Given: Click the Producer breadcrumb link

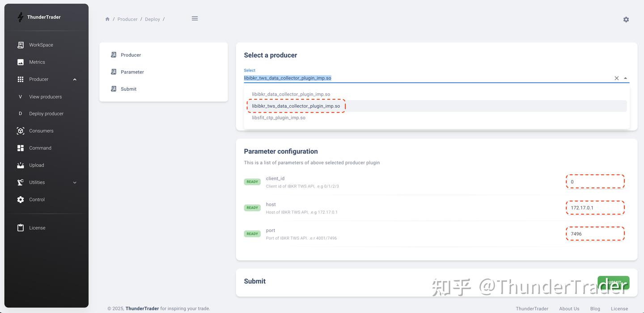Looking at the screenshot, I should click(x=127, y=19).
